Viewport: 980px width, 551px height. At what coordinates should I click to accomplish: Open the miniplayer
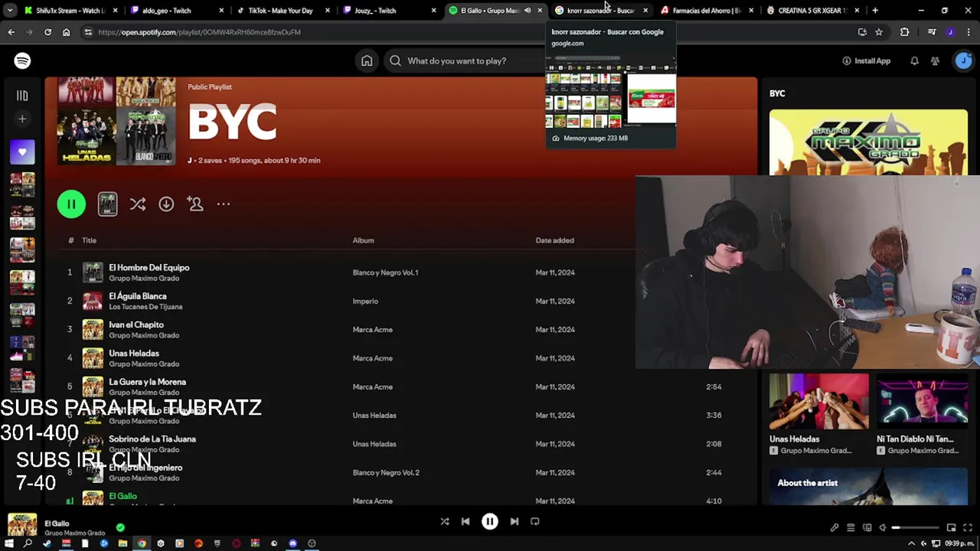tap(951, 527)
